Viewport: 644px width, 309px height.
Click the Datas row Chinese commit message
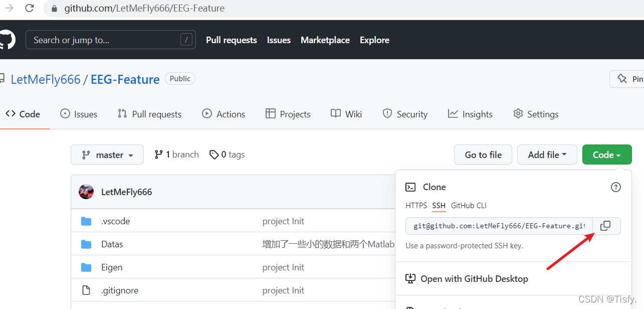(329, 244)
